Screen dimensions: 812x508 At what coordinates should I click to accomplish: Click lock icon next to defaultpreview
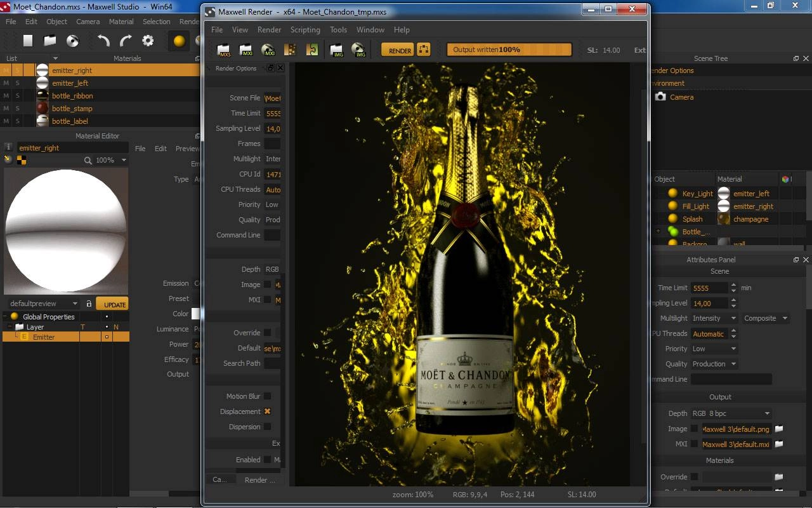point(89,304)
